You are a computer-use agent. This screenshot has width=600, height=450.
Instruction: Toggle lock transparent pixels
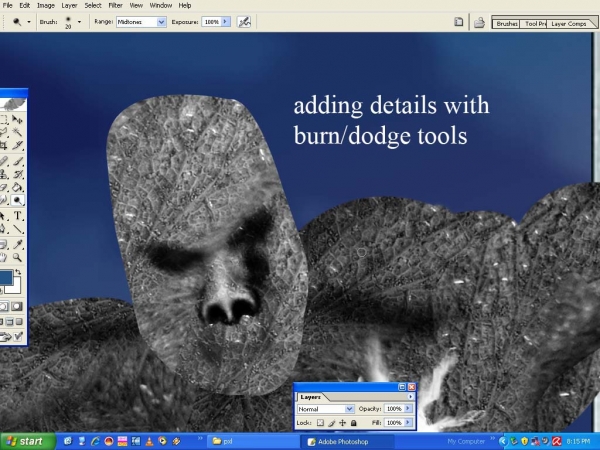[320, 423]
